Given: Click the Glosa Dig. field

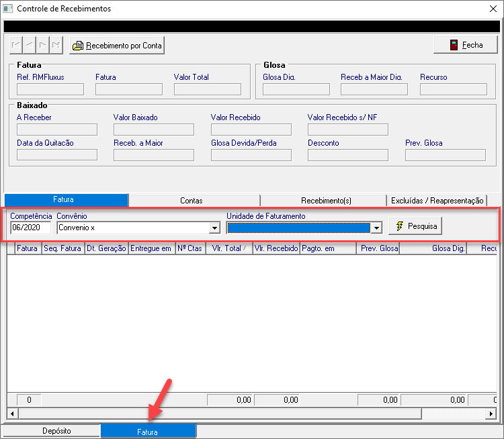Looking at the screenshot, I should [x=296, y=89].
